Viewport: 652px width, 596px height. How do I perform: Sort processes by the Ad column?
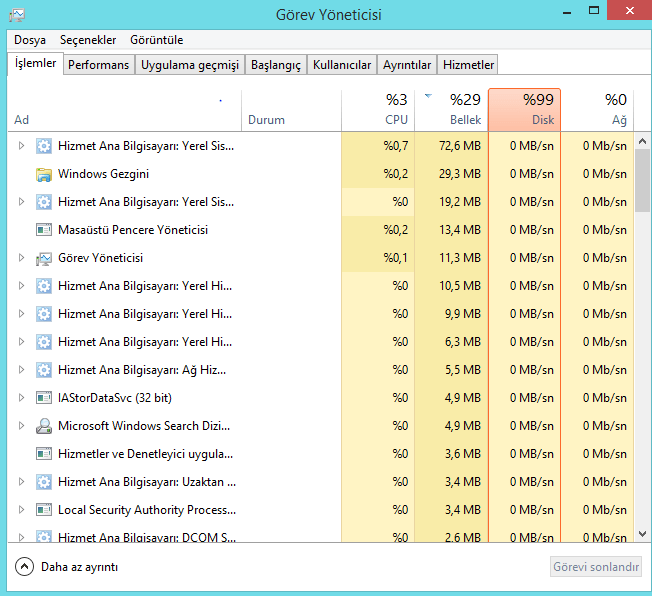pyautogui.click(x=125, y=110)
